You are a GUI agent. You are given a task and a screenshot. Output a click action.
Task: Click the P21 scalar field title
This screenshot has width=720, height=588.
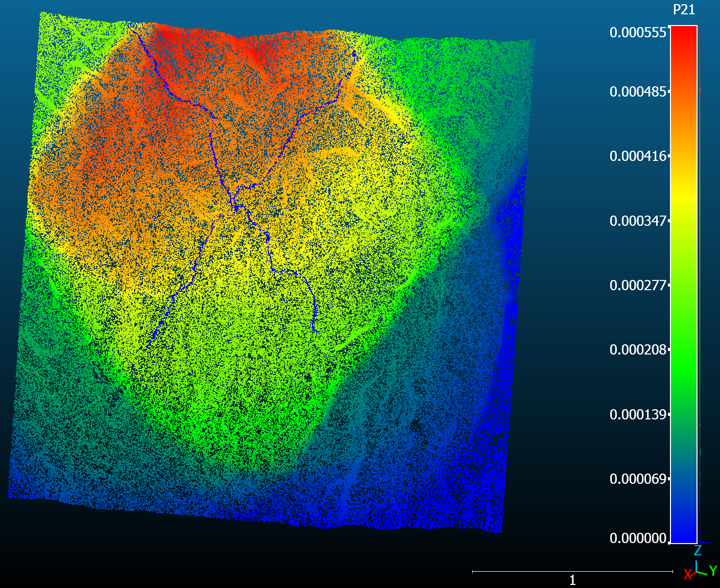(684, 10)
